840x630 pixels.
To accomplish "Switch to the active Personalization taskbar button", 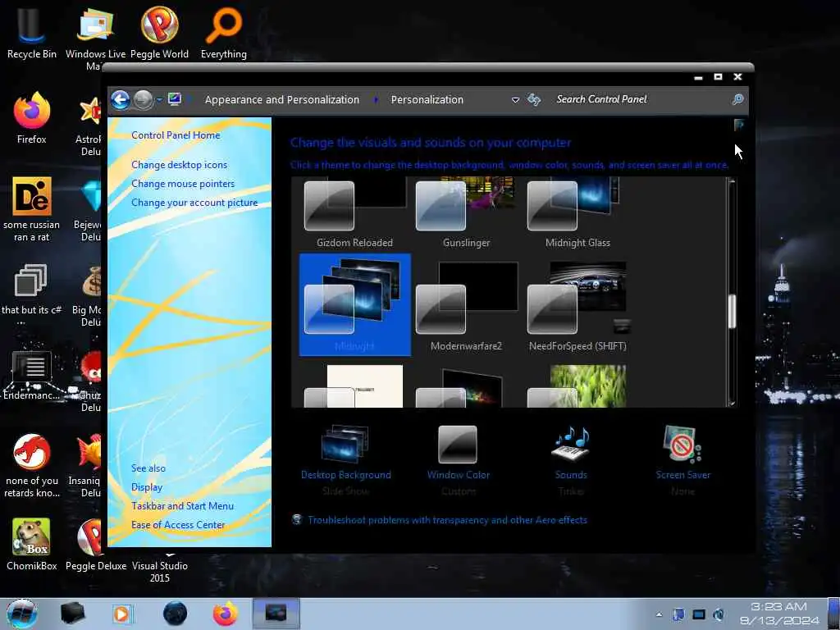I will click(x=276, y=614).
